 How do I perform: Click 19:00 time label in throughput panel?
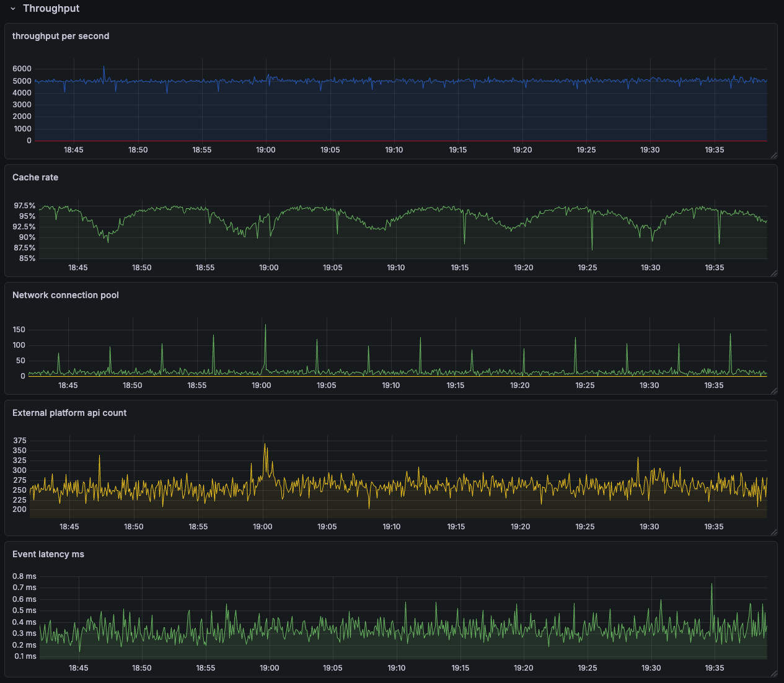(266, 150)
